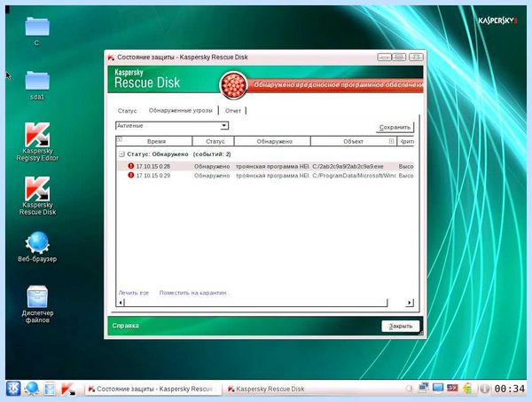Open the Активные filter dropdown
This screenshot has height=402, width=532.
224,126
